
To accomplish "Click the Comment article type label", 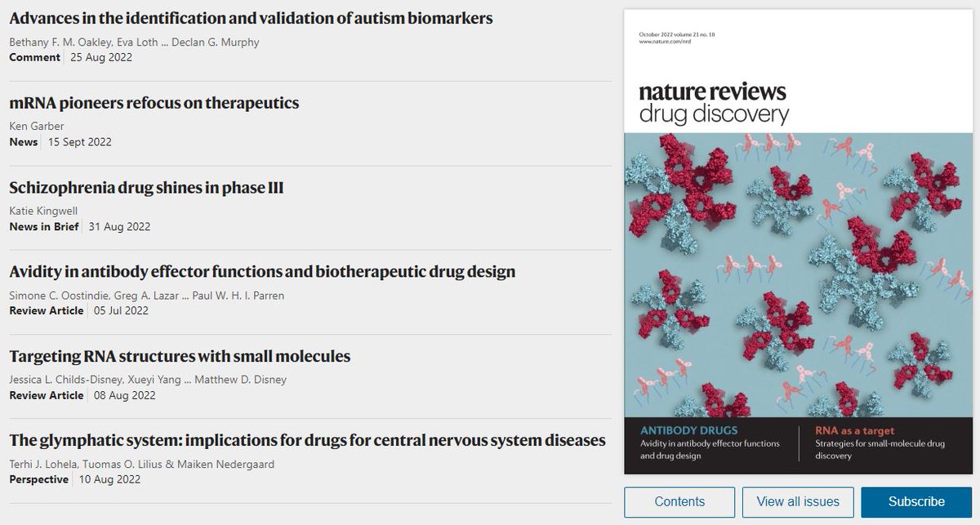I will coord(34,57).
